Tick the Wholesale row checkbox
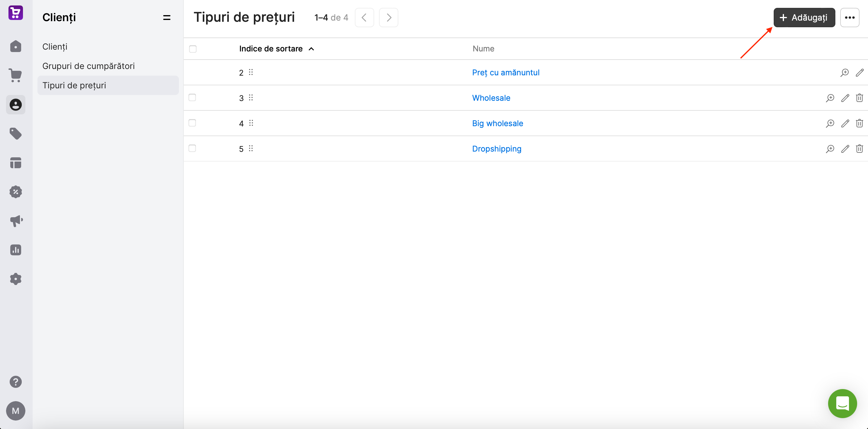This screenshot has width=868, height=429. (192, 97)
